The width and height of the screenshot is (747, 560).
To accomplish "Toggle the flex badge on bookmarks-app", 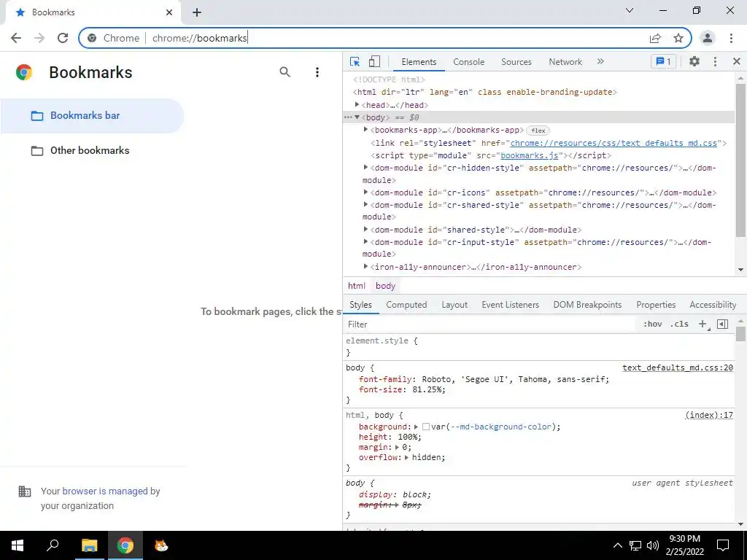I will click(538, 131).
